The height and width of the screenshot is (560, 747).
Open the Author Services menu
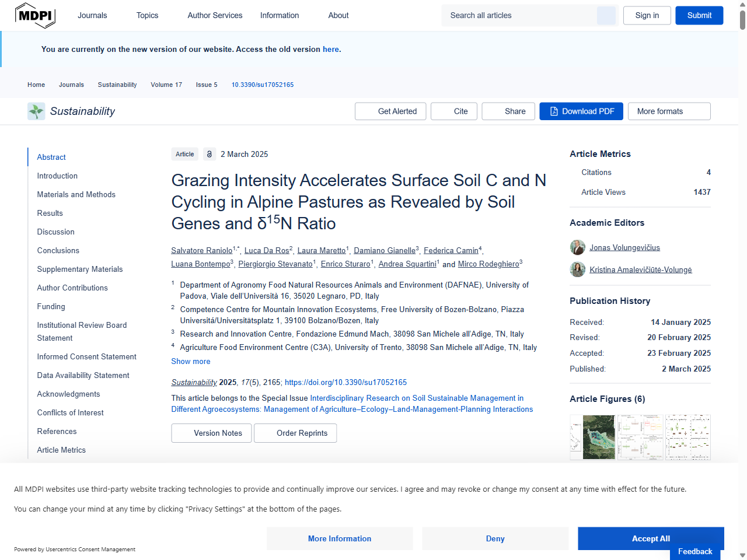[215, 16]
